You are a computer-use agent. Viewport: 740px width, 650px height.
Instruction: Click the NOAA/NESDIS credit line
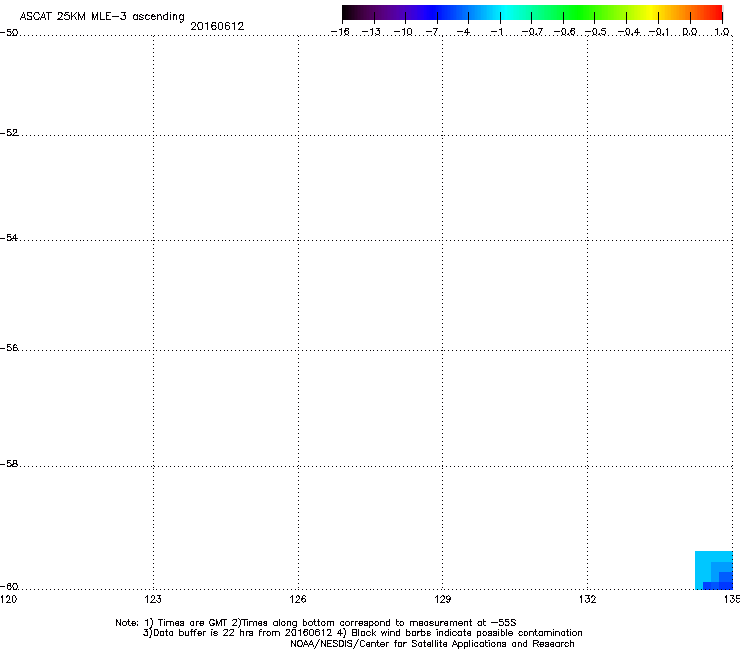click(432, 644)
